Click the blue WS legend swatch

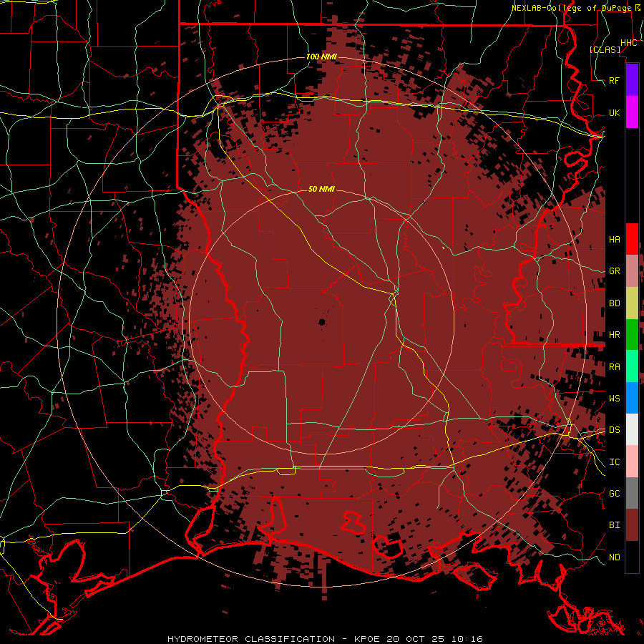[x=632, y=398]
